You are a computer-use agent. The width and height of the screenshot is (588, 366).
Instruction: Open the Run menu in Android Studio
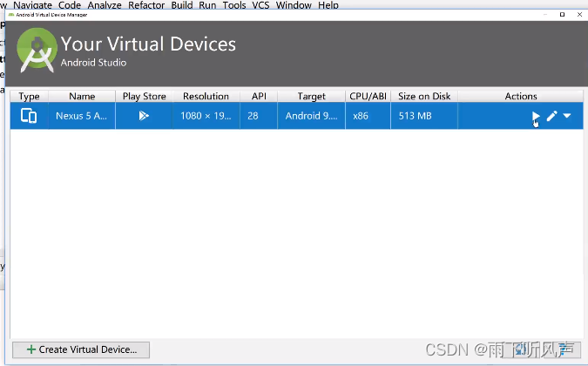(x=207, y=5)
